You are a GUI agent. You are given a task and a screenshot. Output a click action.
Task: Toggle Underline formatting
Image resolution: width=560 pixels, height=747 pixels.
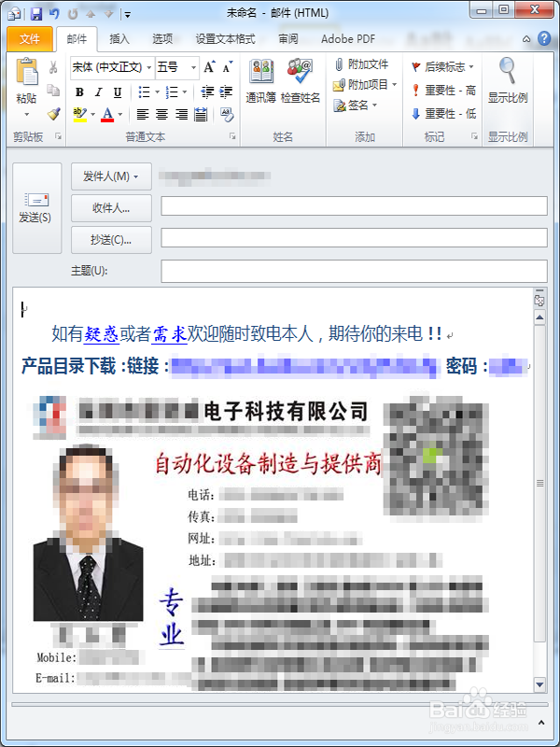(x=118, y=92)
